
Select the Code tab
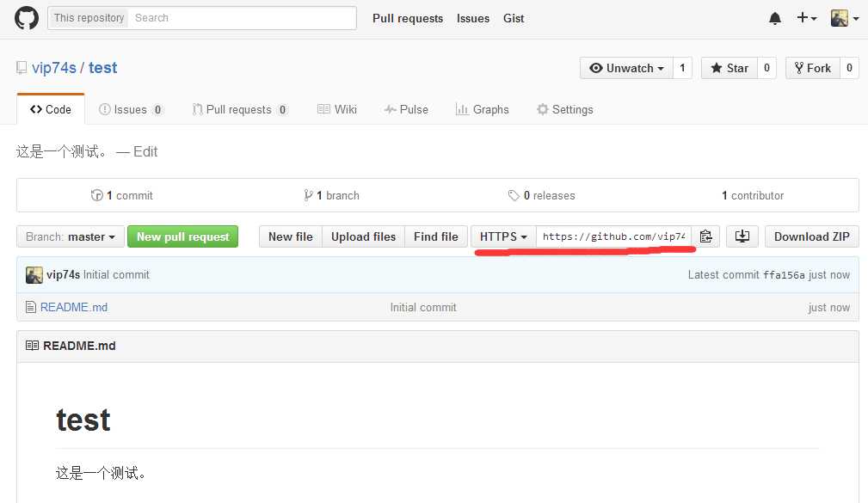[51, 109]
